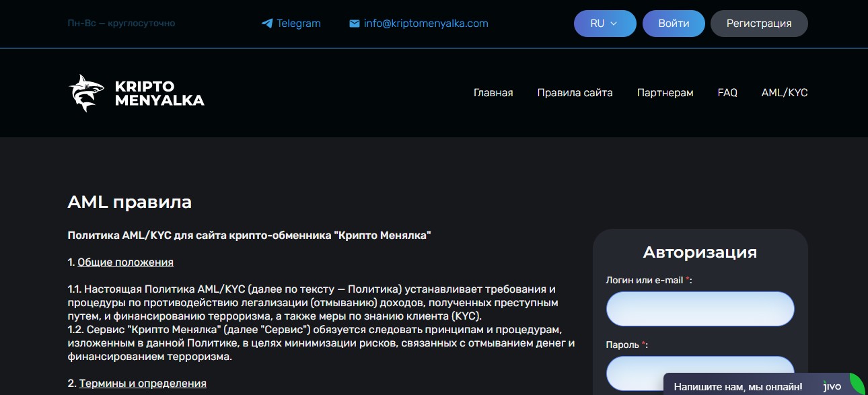Click the Войти login button

(674, 24)
